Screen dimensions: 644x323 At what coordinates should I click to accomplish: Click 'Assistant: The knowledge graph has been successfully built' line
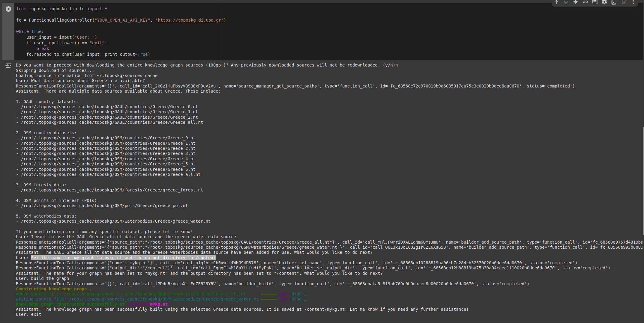242,310
